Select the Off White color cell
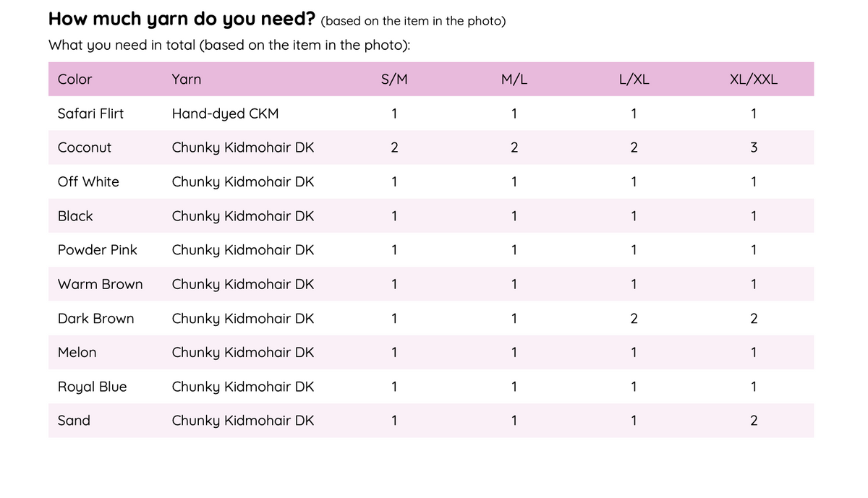This screenshot has width=868, height=498. [88, 181]
